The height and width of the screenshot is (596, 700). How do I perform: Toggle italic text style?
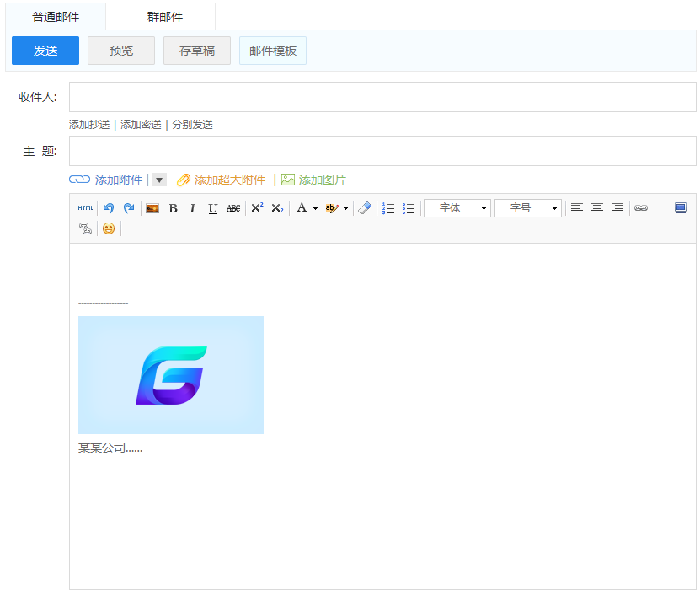tap(192, 208)
